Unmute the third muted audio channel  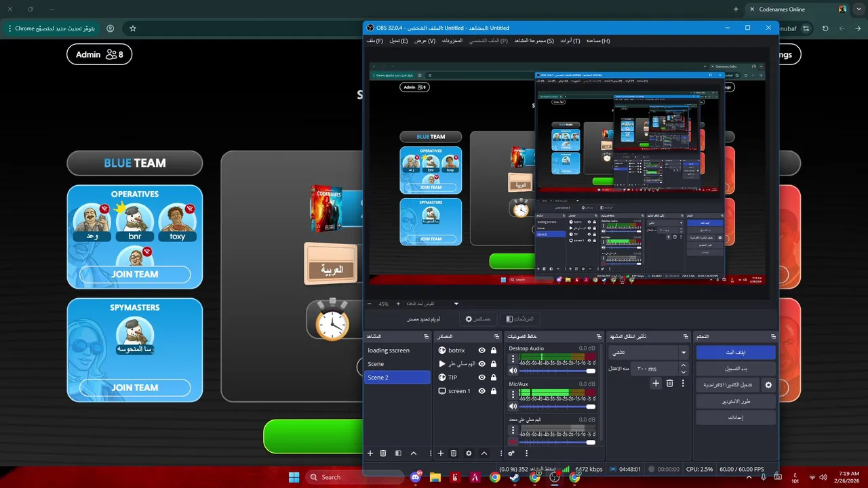coord(513,442)
